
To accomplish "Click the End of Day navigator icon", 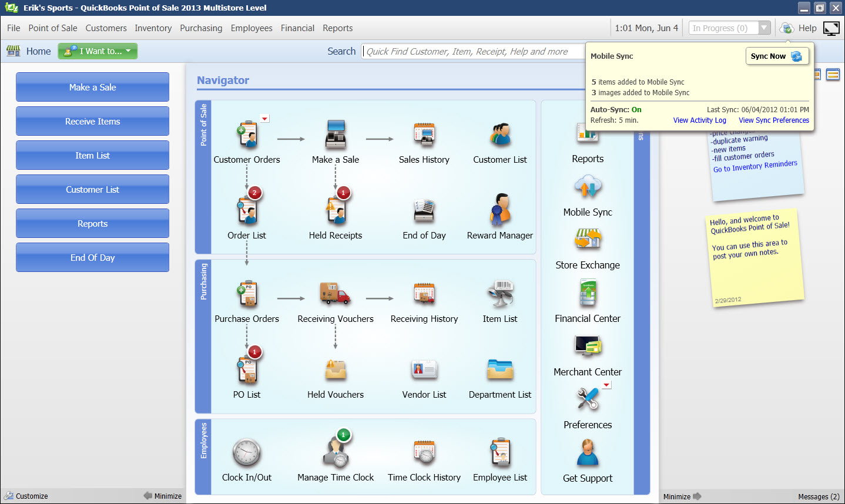I will coord(424,210).
